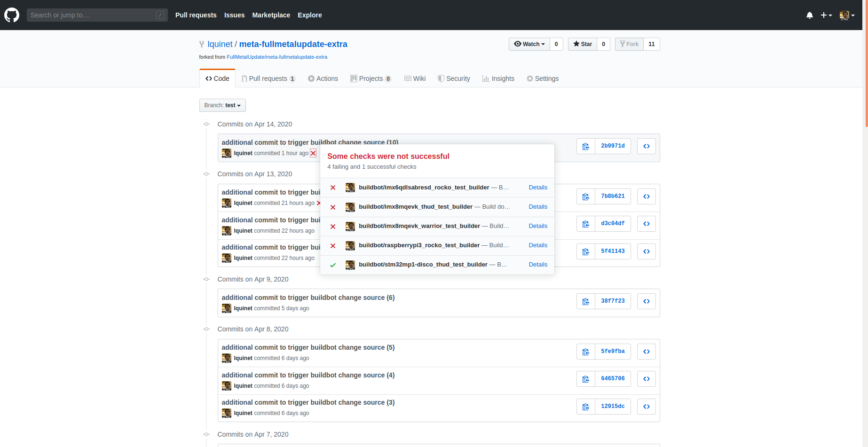The image size is (868, 447).
Task: Open the user avatar menu
Action: [847, 15]
